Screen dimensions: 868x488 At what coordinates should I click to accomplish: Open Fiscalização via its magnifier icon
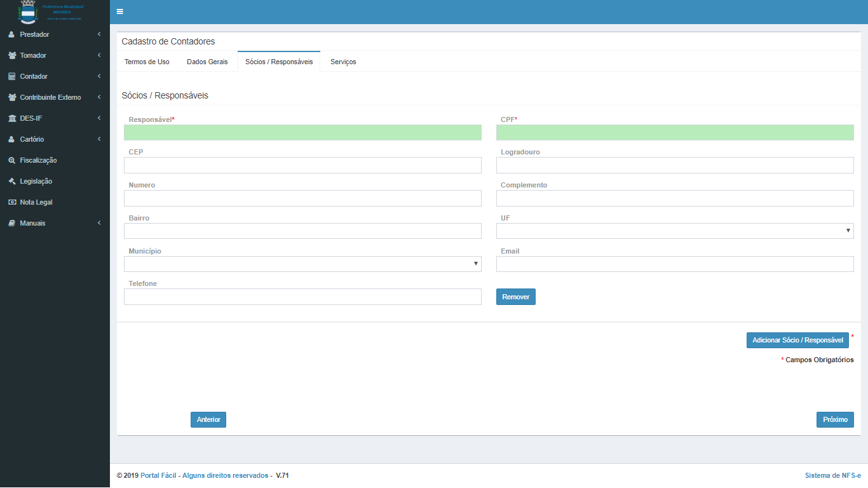coord(11,160)
